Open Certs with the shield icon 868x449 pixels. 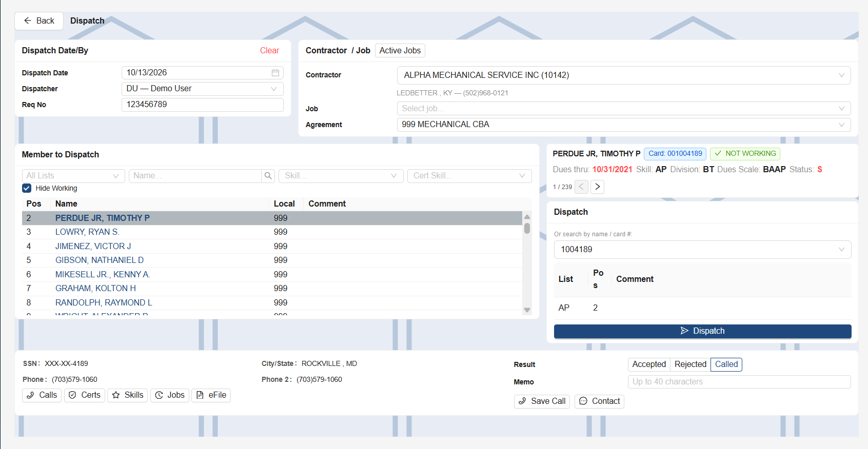click(85, 395)
